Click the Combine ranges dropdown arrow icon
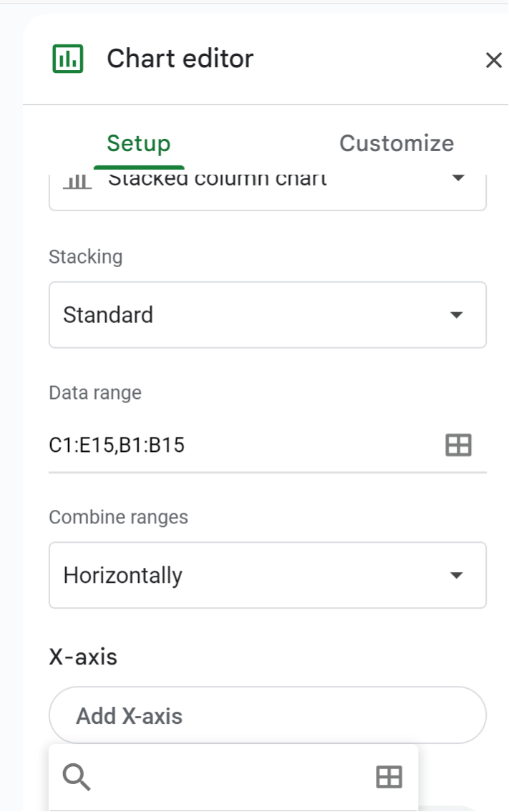The width and height of the screenshot is (509, 812). pyautogui.click(x=457, y=574)
